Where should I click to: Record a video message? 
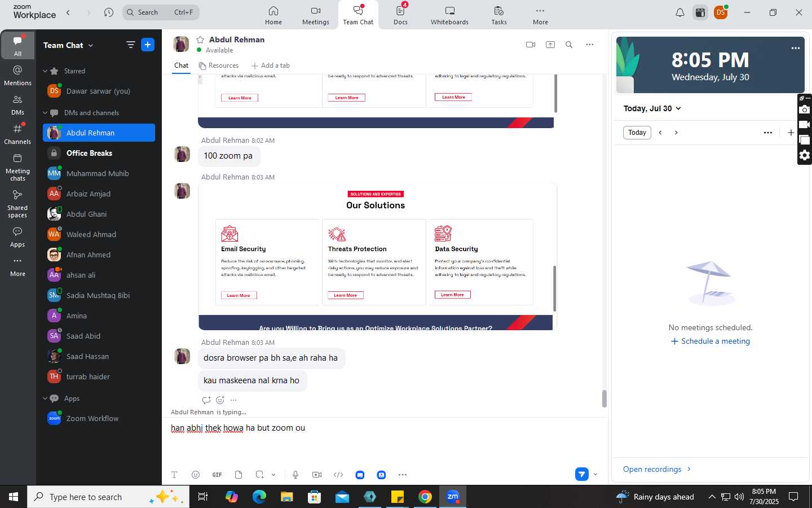point(317,475)
